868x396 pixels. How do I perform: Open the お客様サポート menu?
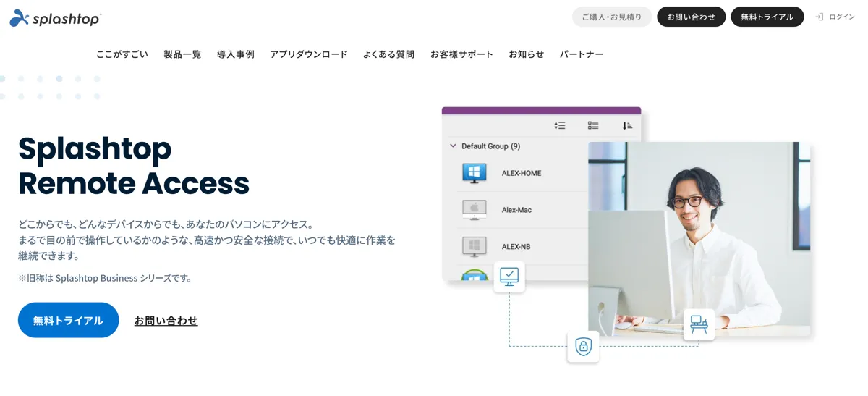click(461, 54)
